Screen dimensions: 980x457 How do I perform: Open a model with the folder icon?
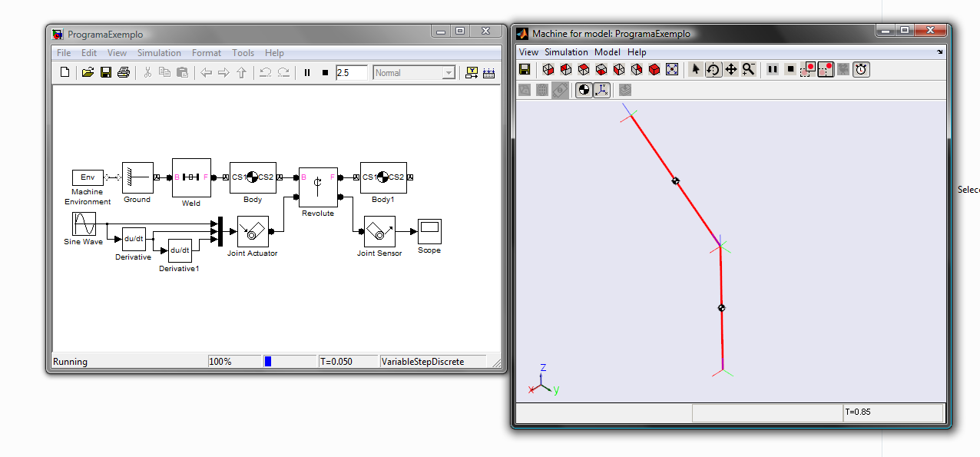[x=88, y=72]
